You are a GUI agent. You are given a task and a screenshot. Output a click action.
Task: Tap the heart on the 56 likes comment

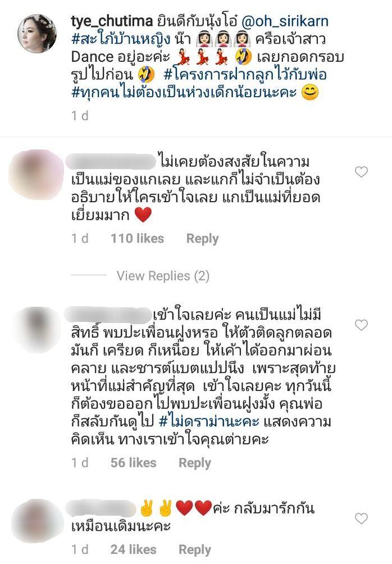(x=361, y=325)
